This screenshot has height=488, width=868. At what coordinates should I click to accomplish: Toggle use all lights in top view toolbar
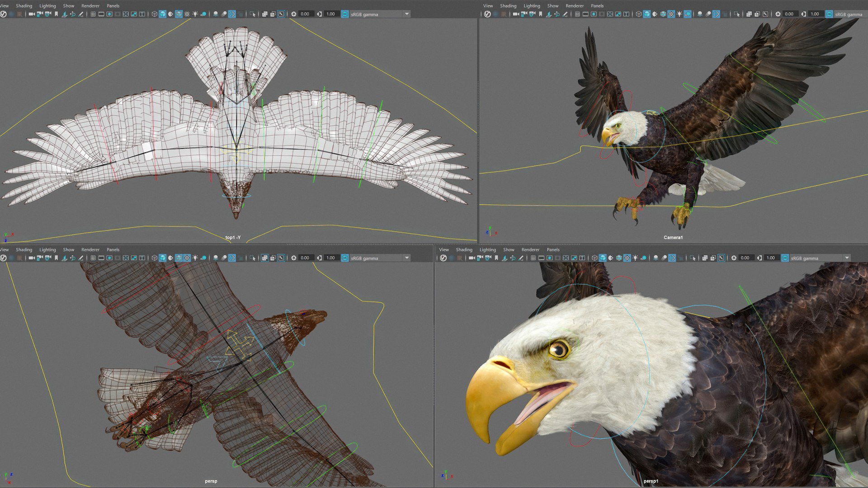[x=195, y=14]
